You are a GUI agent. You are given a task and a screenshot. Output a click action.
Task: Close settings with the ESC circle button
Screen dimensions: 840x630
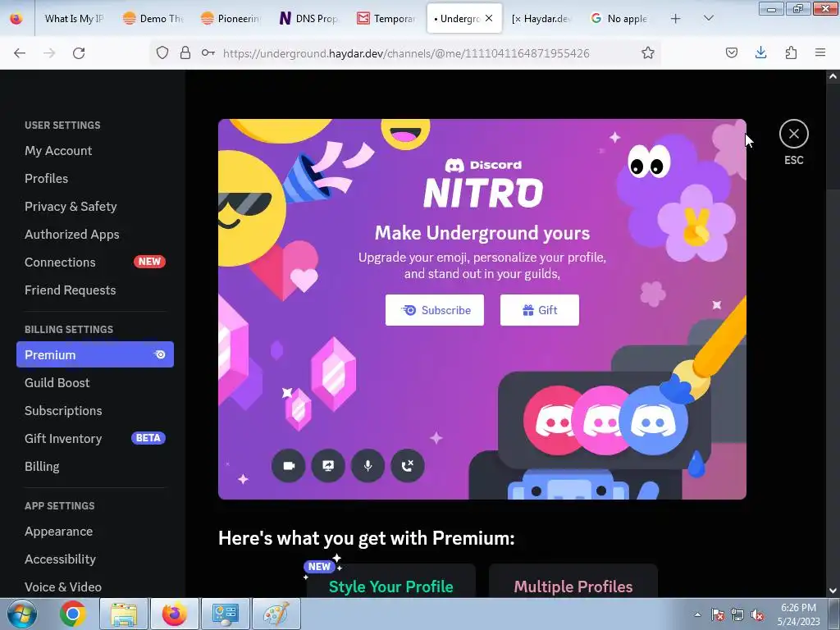793,134
